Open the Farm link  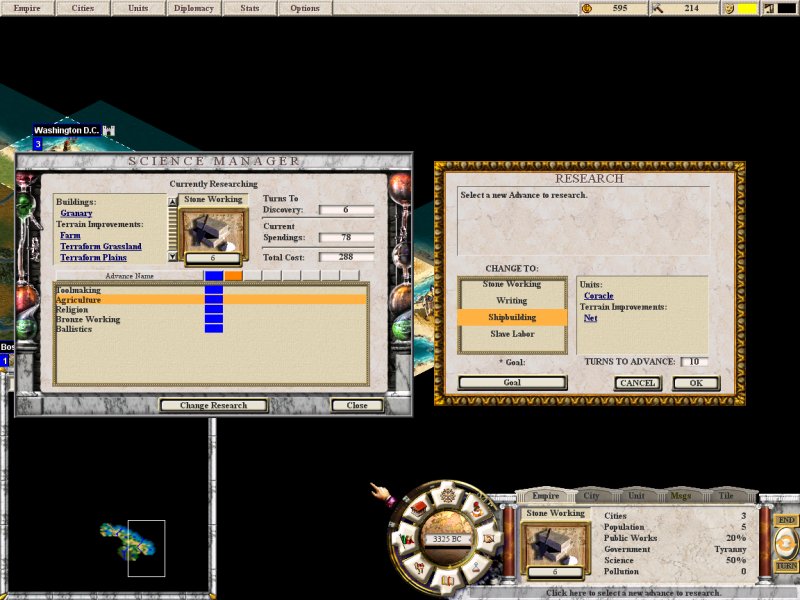[70, 235]
